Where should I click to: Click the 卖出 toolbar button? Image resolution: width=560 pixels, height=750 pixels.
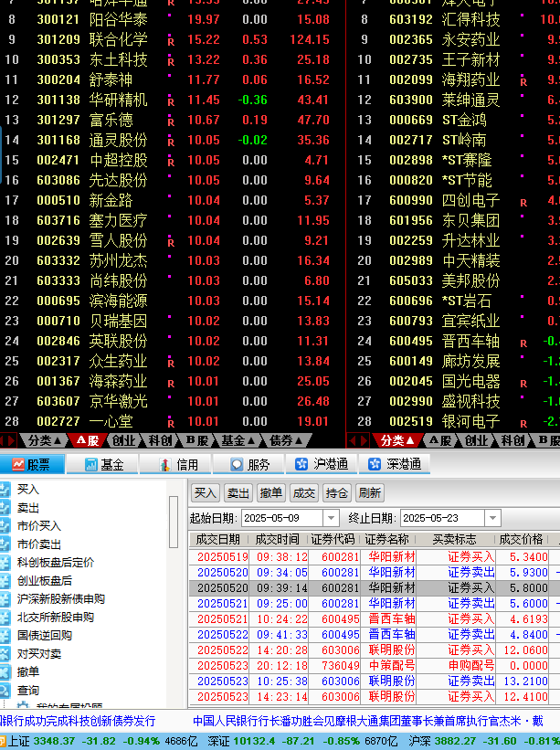[x=238, y=492]
